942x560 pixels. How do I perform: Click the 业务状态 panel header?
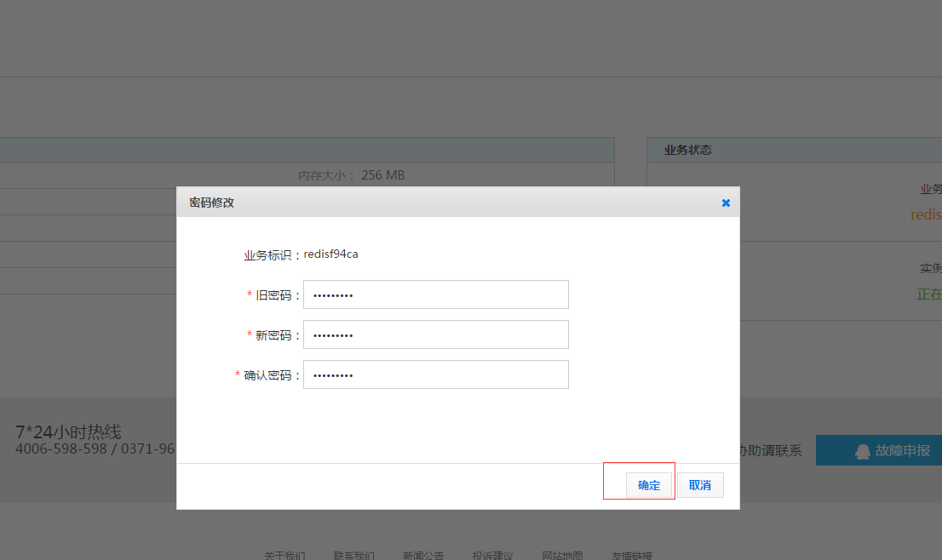tap(688, 150)
